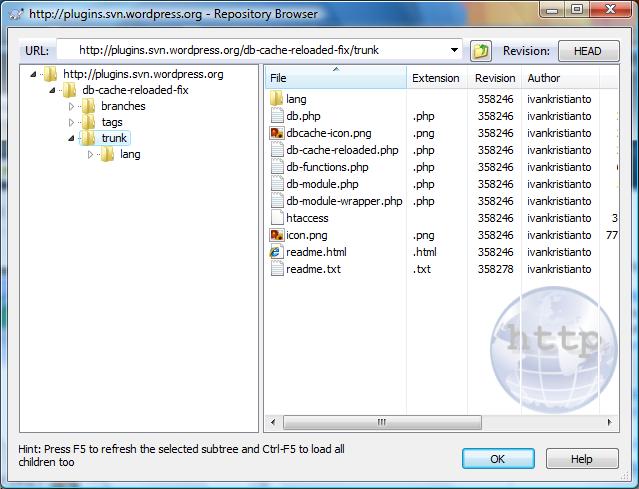Click the db-functions.php file icon
The image size is (639, 489).
tap(277, 167)
